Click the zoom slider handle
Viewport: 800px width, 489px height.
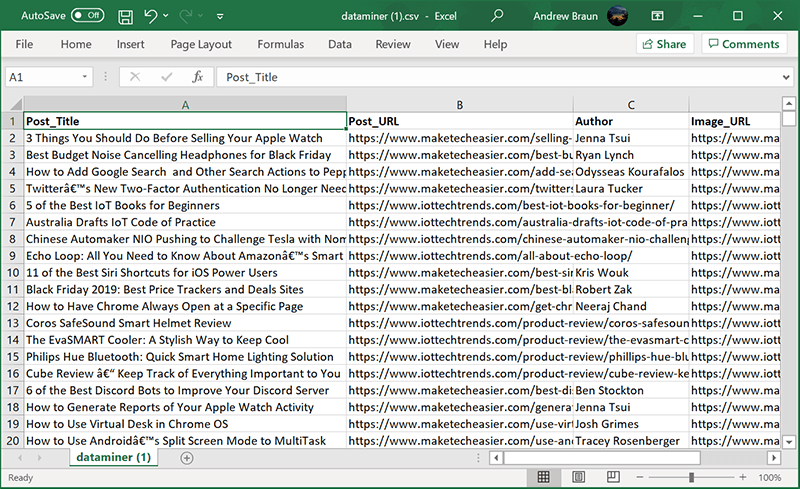(x=691, y=477)
